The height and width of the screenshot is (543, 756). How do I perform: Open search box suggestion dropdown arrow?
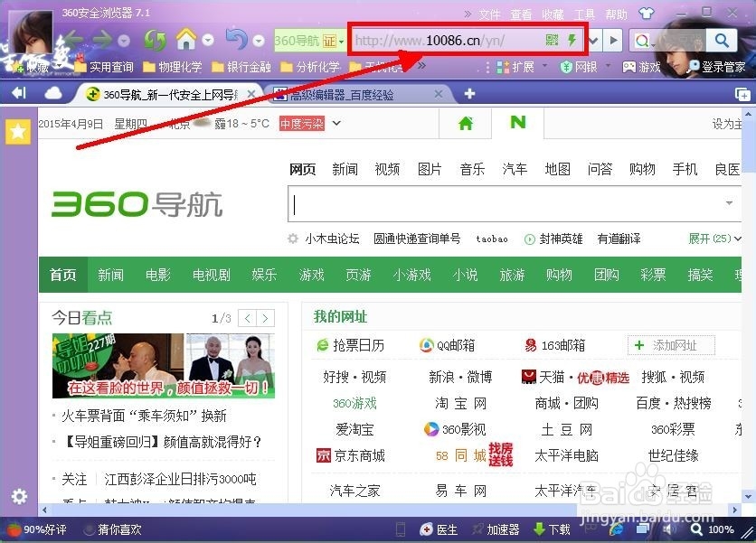729,203
